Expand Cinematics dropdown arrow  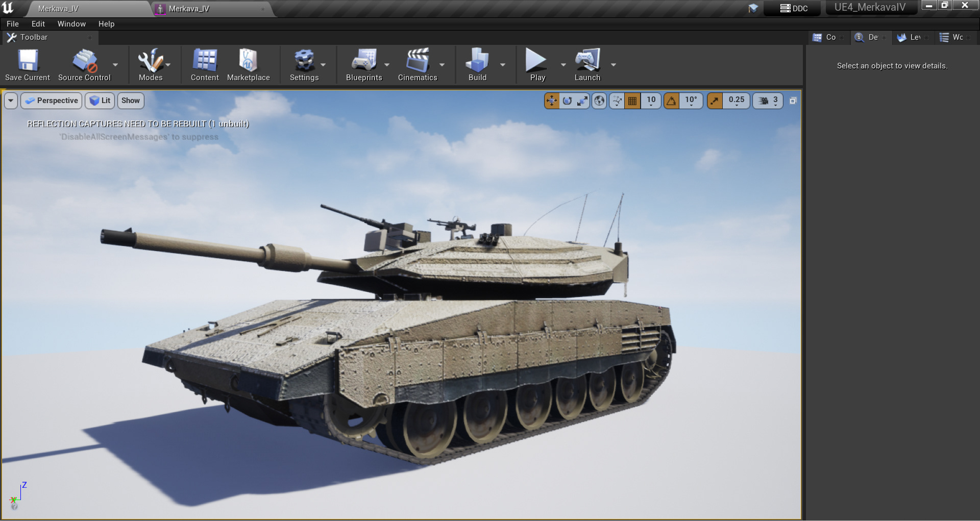point(442,65)
